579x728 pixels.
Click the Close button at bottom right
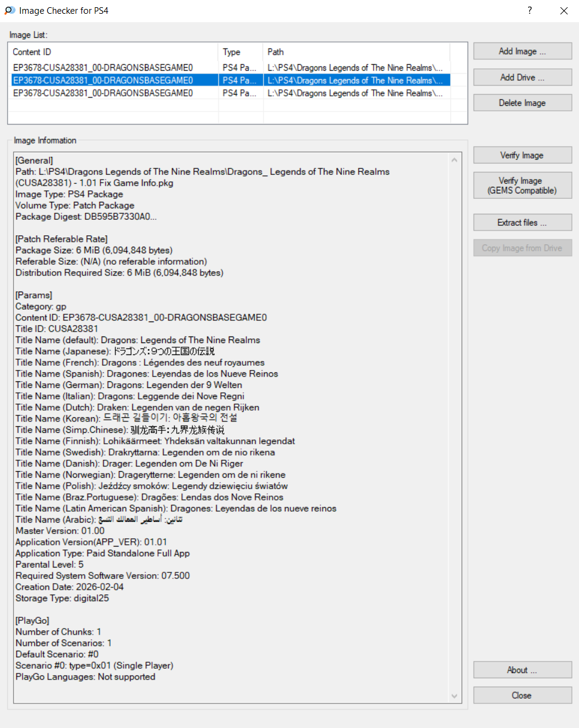pos(522,696)
